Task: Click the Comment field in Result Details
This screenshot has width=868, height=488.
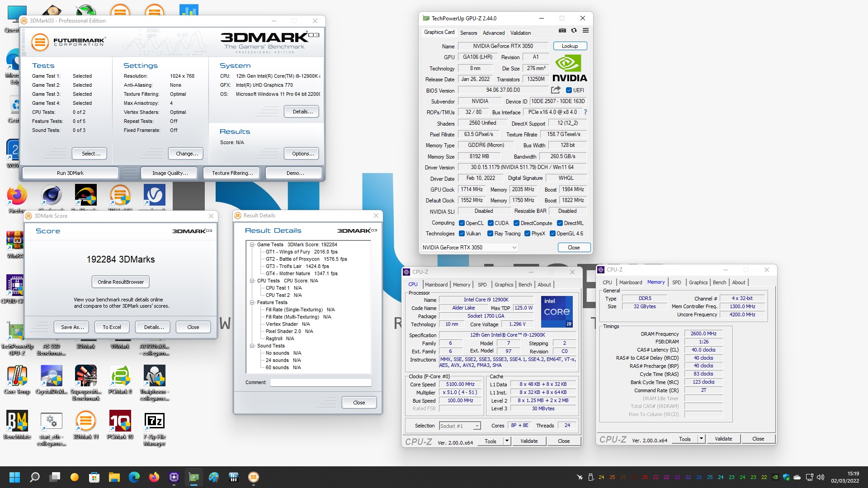Action: [x=321, y=383]
